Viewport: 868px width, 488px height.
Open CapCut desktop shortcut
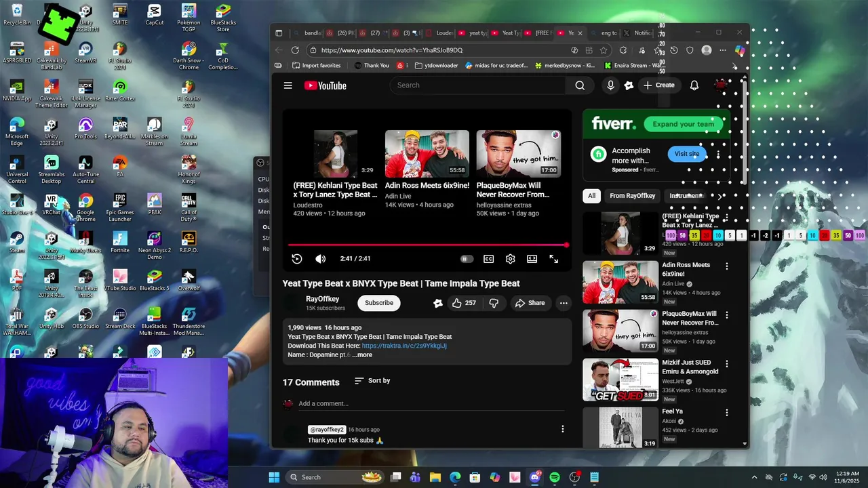coord(155,15)
